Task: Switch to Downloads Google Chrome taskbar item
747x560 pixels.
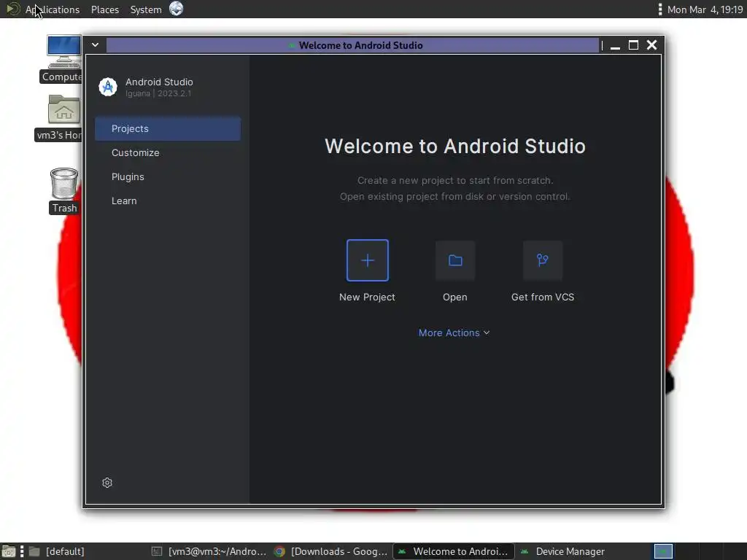Action: [331, 551]
